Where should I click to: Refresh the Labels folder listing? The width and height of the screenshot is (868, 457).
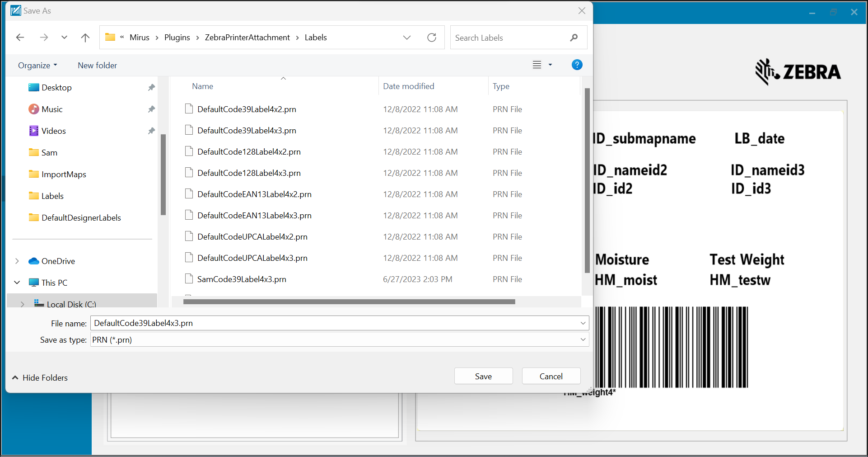[431, 38]
